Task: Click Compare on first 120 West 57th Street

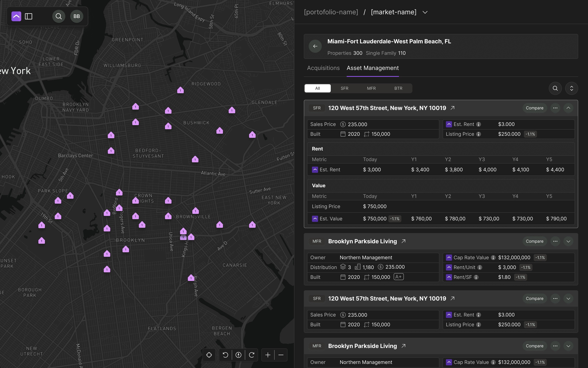Action: (x=535, y=108)
